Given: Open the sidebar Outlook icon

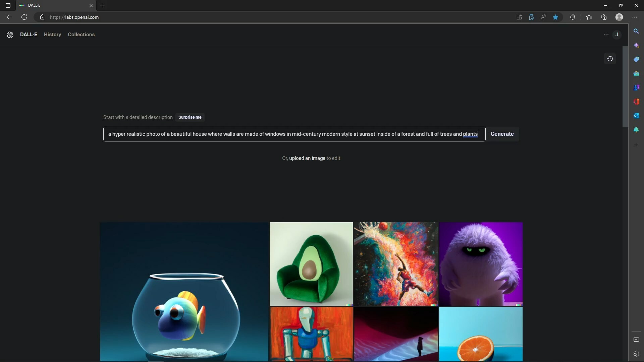Looking at the screenshot, I should point(636,116).
